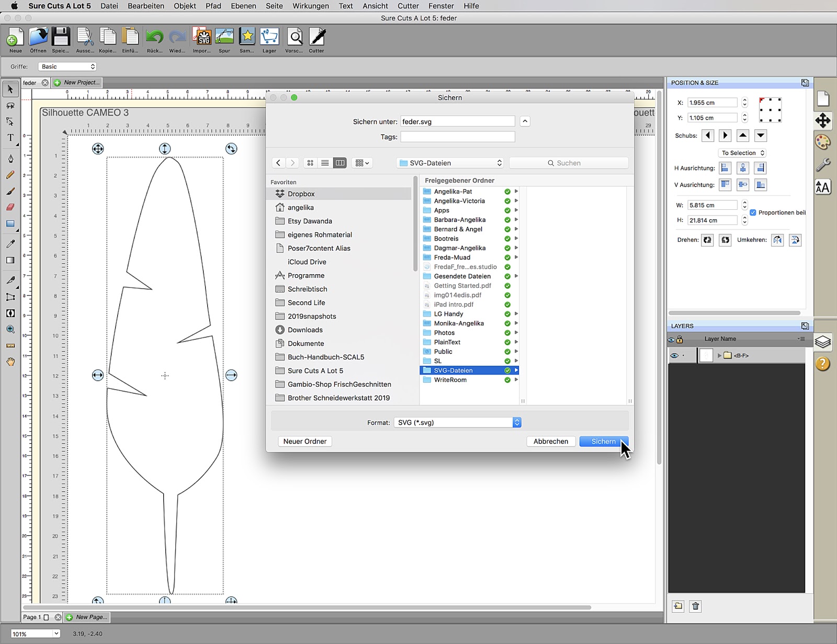Open the Bearbeiten menu
This screenshot has width=837, height=644.
click(145, 6)
